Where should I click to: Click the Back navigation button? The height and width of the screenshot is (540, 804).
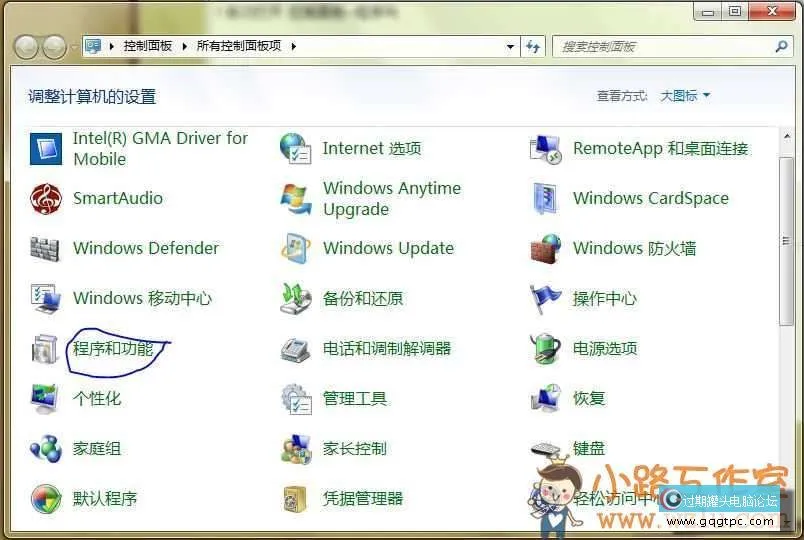(26, 47)
